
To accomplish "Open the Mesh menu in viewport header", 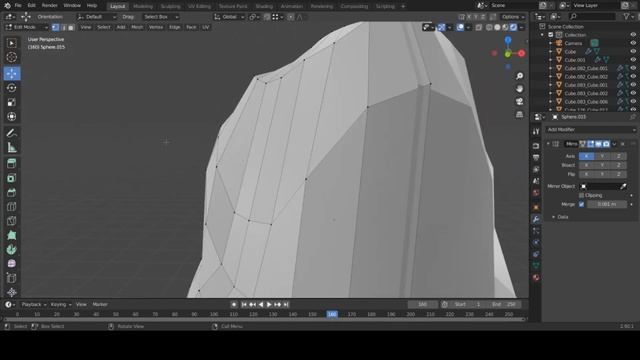I will point(137,27).
